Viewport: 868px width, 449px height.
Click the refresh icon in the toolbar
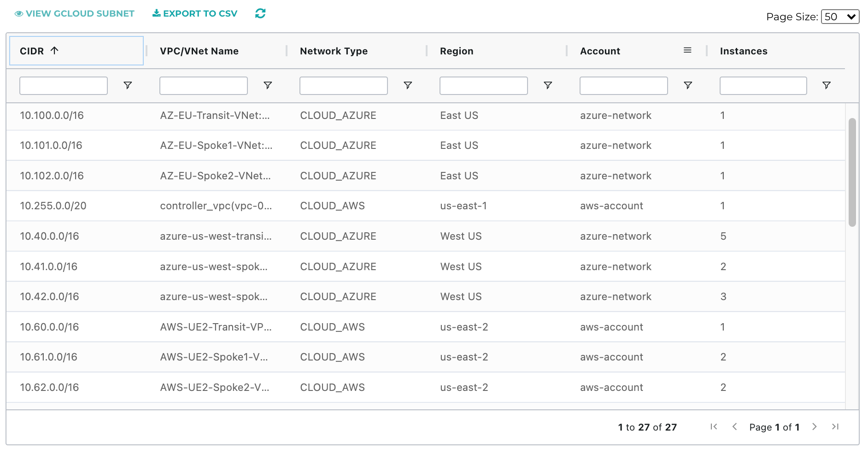260,13
